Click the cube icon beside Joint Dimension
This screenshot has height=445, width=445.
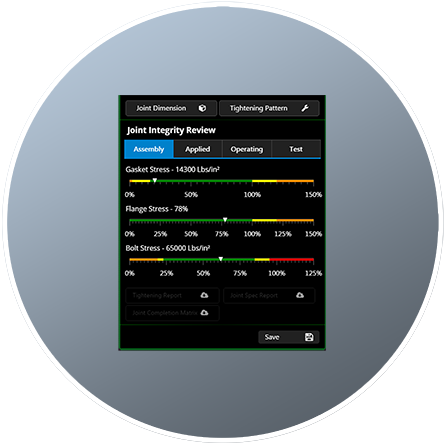click(202, 108)
